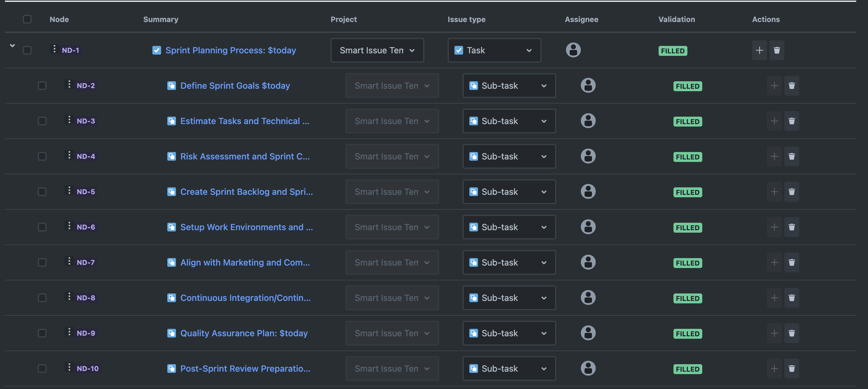Open Task issue type dropdown for ND-1
868x389 pixels.
[x=494, y=50]
